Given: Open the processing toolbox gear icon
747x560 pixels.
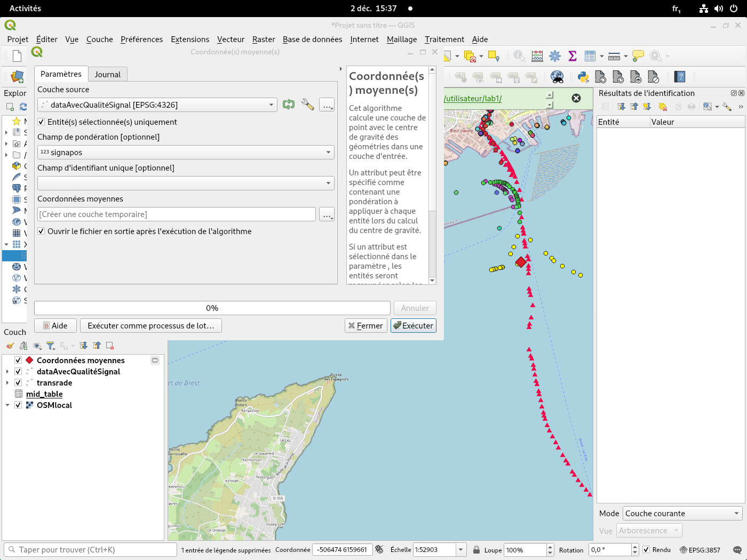Looking at the screenshot, I should (x=555, y=56).
